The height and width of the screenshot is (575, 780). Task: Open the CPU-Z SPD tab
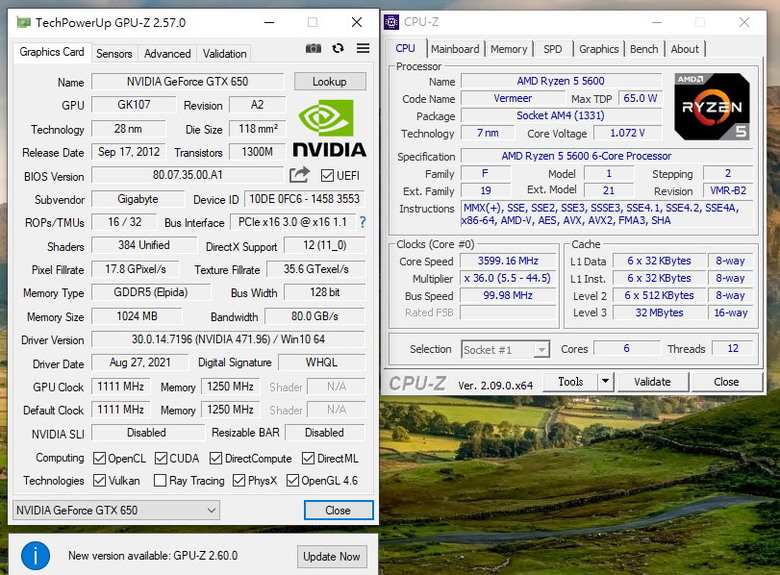pos(552,49)
